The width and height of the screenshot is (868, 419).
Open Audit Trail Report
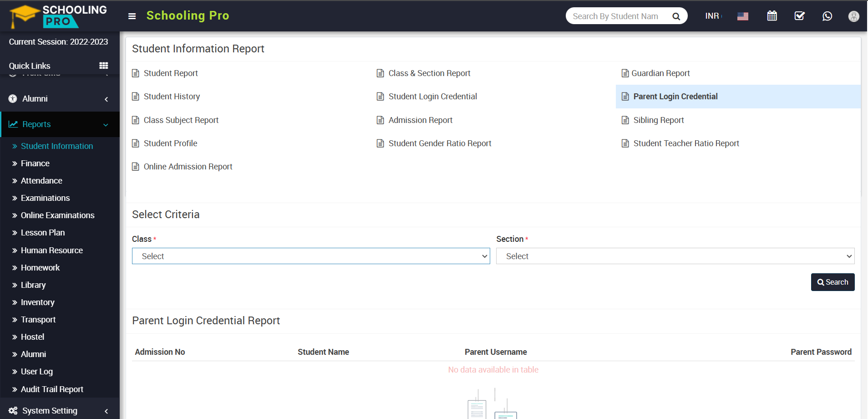point(52,389)
